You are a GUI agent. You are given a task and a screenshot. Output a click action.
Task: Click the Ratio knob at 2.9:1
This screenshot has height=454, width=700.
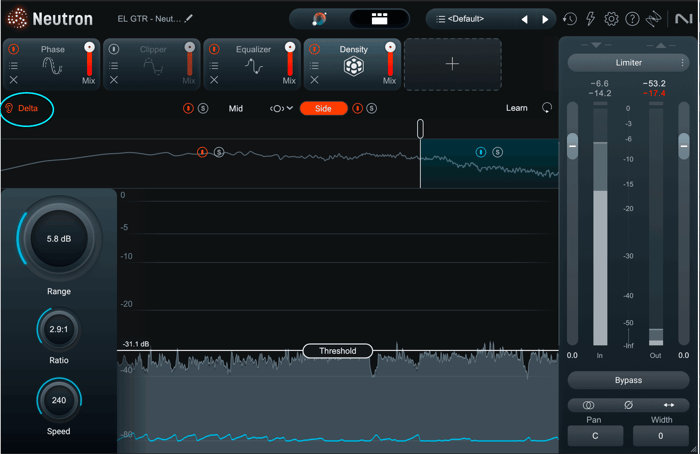tap(59, 329)
